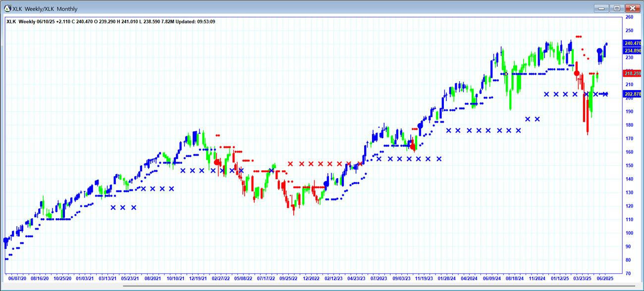The height and width of the screenshot is (291, 644).
Task: Click the 110 price axis label
Action: 630,220
